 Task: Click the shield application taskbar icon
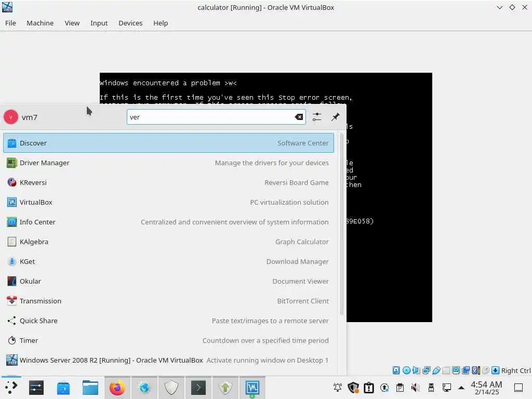pyautogui.click(x=171, y=388)
